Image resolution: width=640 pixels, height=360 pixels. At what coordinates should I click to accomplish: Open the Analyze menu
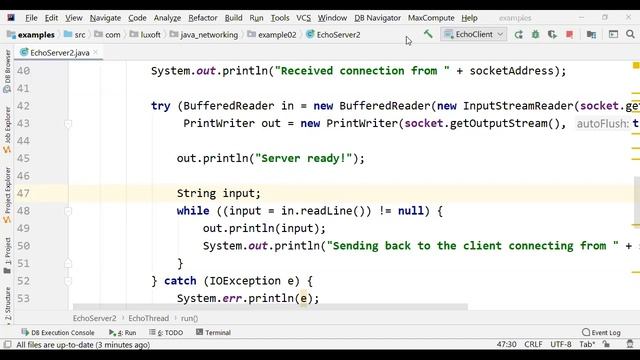tap(167, 18)
